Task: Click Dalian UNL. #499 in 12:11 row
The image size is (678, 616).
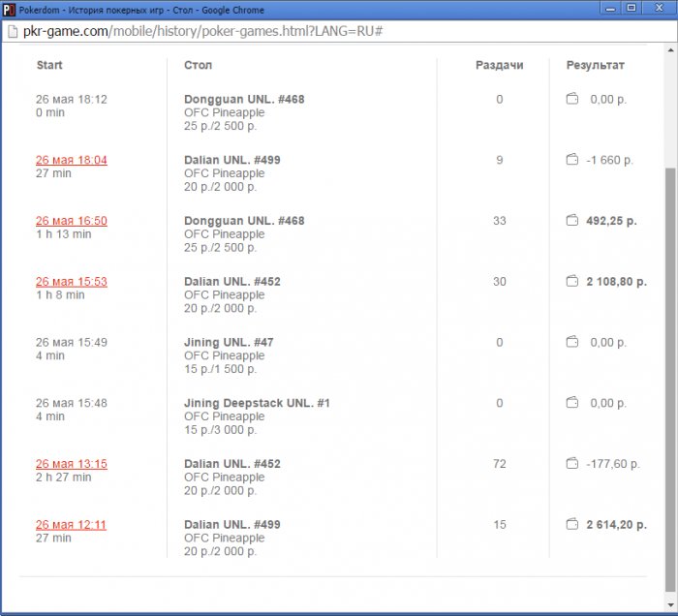Action: click(232, 524)
